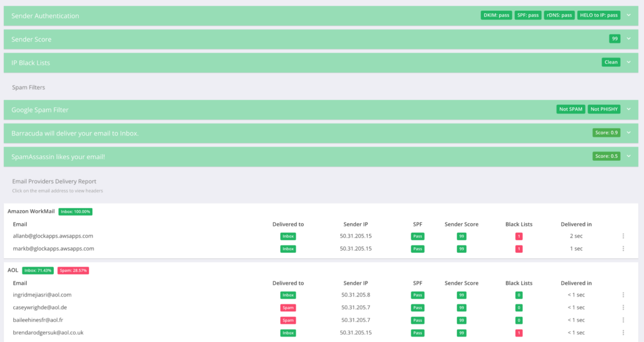Expand the Sender Score section chevron
This screenshot has width=644, height=342.
(628, 39)
